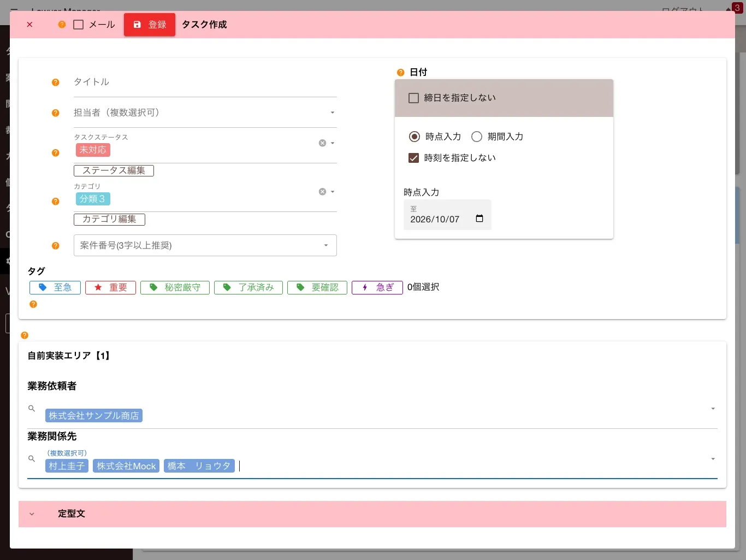The height and width of the screenshot is (560, 746).
Task: Click help icon above 自前実装エリア
Action: coord(25,335)
